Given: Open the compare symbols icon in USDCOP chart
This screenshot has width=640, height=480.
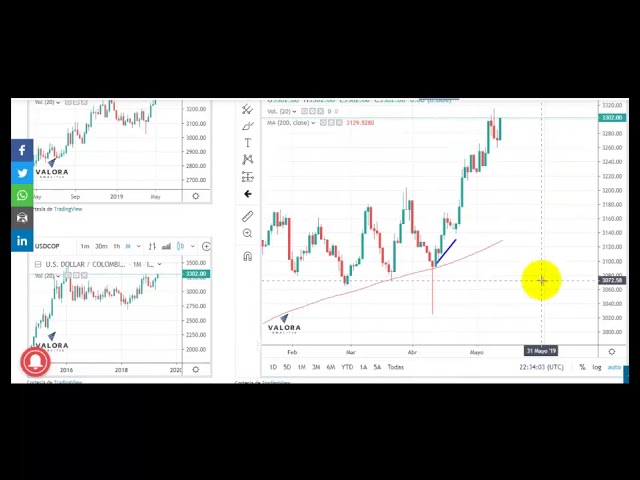Looking at the screenshot, I should tap(152, 246).
